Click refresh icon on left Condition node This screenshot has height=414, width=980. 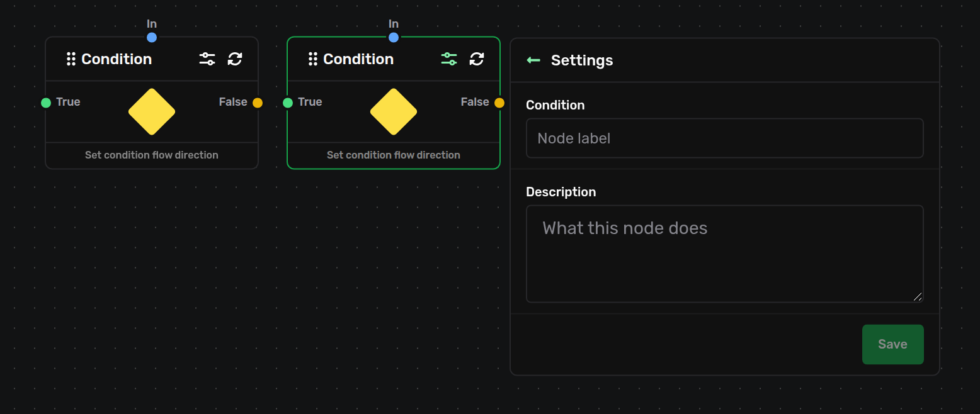(235, 59)
